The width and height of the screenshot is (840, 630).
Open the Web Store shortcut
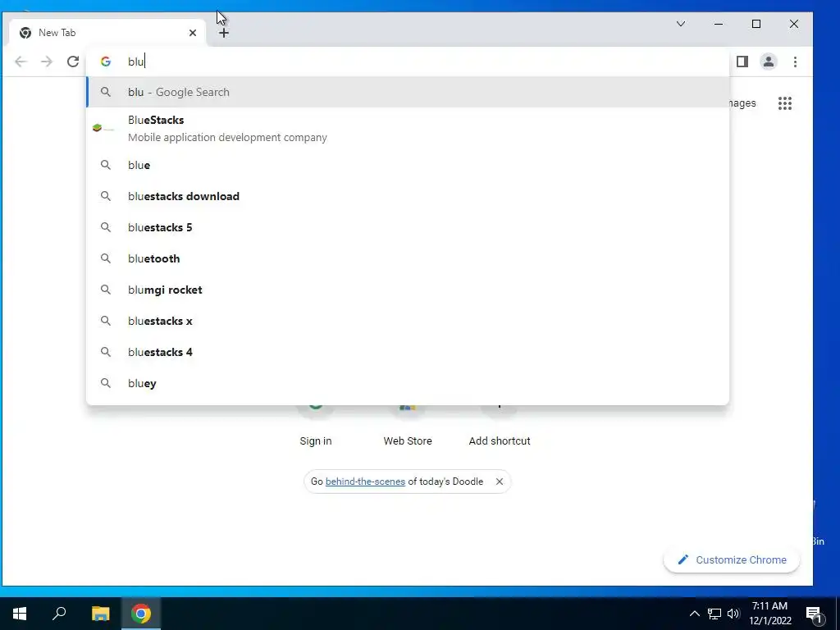408,426
